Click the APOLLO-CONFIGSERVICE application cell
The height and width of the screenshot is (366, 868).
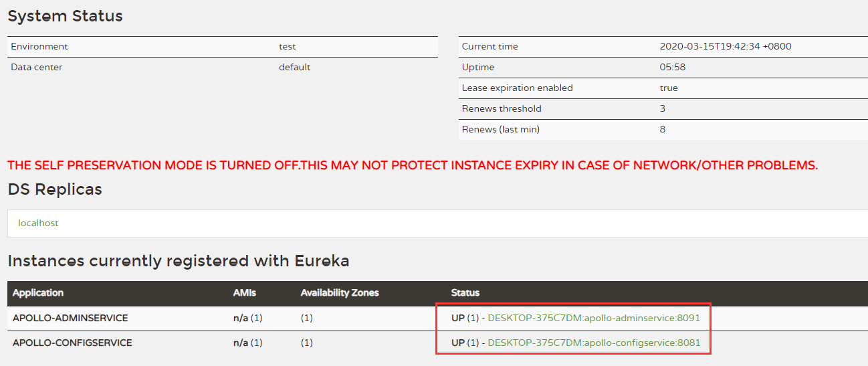(x=72, y=343)
